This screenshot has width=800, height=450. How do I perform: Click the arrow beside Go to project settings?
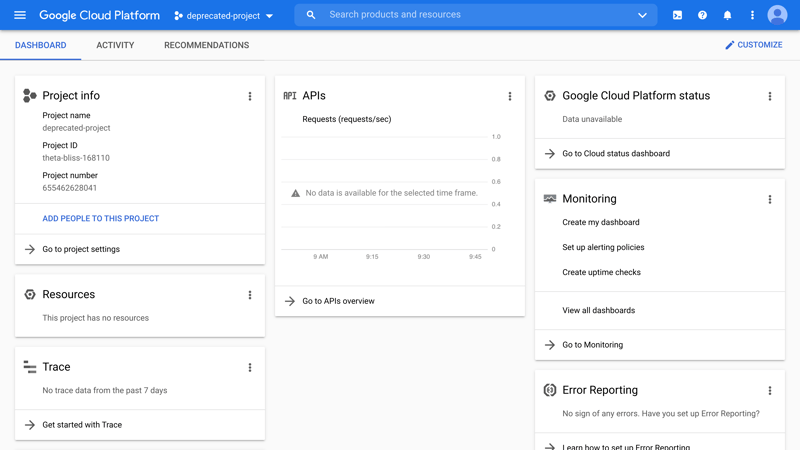pyautogui.click(x=30, y=249)
